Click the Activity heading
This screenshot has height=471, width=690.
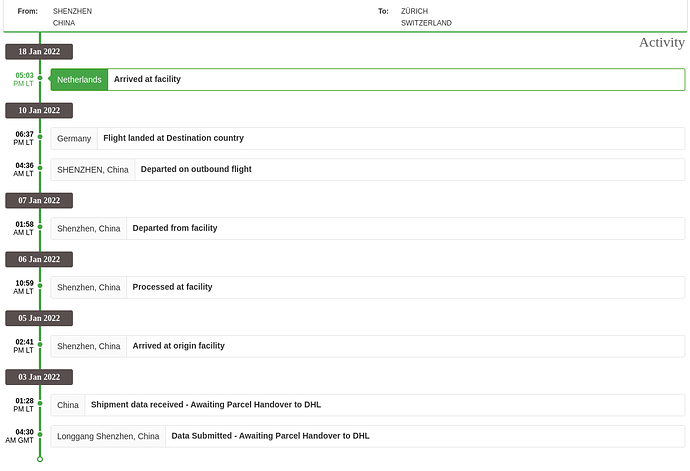662,43
